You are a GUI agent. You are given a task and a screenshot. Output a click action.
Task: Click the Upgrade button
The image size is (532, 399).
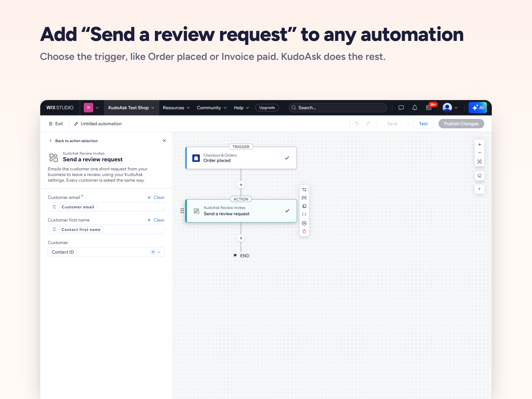tap(267, 108)
